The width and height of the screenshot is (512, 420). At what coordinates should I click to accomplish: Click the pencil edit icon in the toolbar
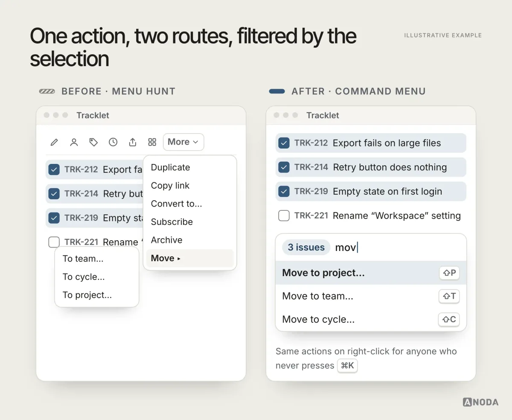(54, 142)
